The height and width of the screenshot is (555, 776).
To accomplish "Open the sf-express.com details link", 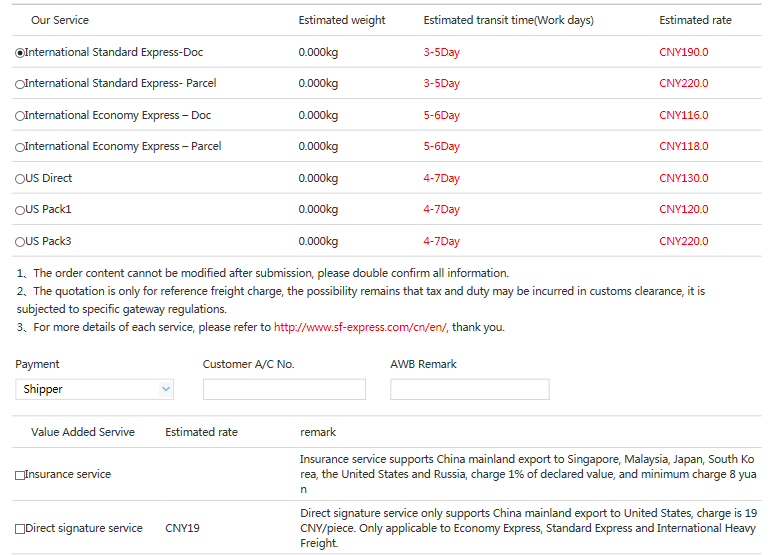I will tap(360, 327).
